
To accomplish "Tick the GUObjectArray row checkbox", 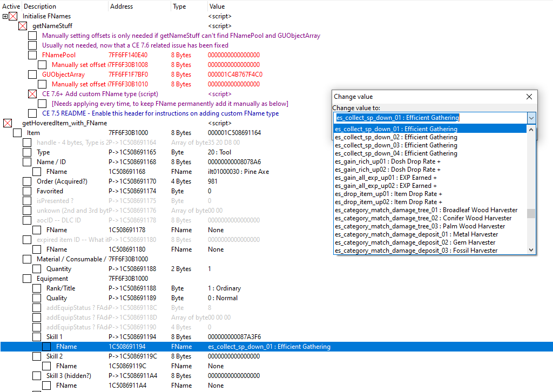I will [x=32, y=75].
